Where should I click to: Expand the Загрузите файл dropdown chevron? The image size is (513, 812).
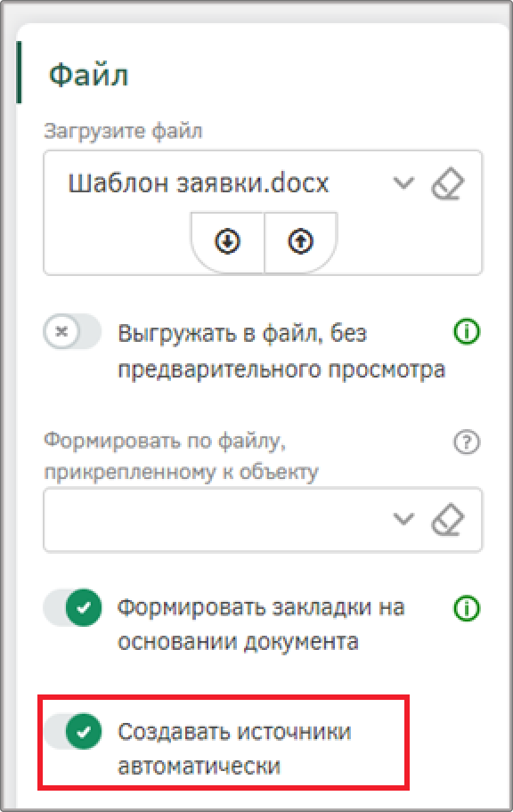403,183
